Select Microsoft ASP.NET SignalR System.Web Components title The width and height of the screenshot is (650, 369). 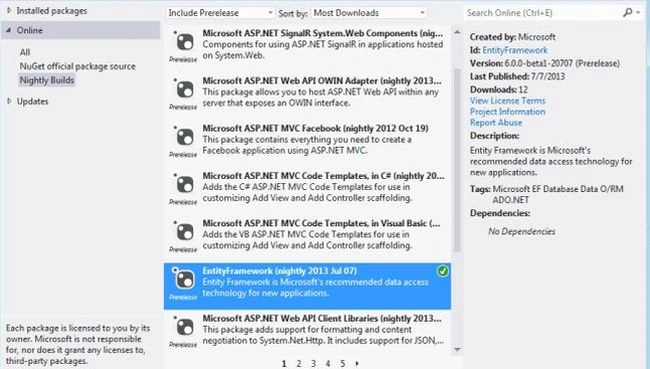click(x=323, y=33)
